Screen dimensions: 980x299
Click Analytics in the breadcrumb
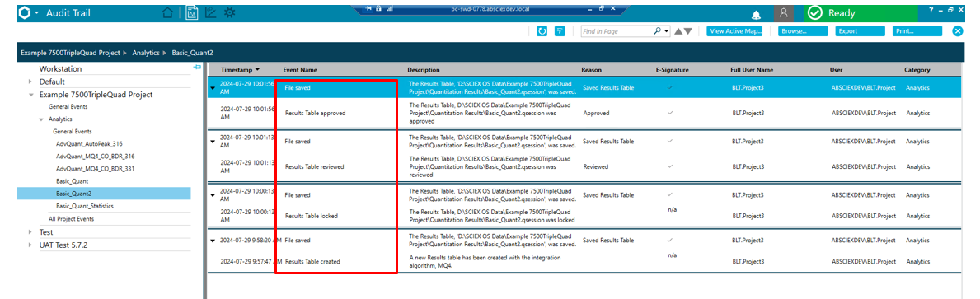pyautogui.click(x=146, y=53)
